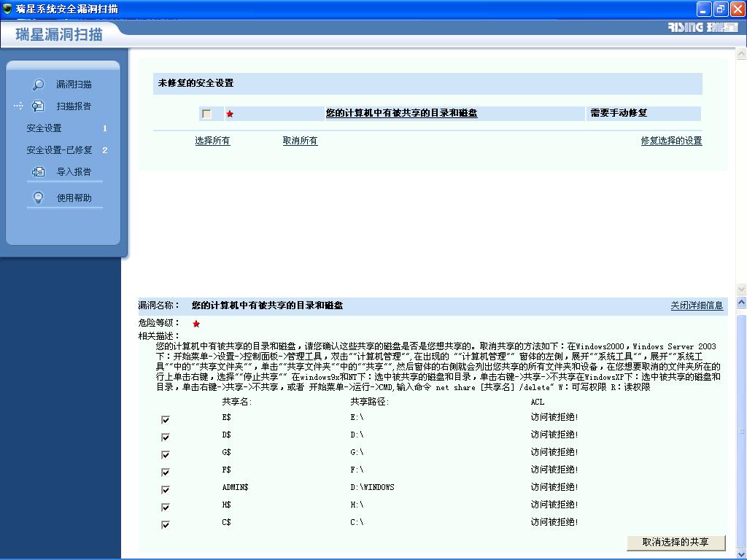Click the 共享路径 column header
The width and height of the screenshot is (747, 560).
tap(370, 402)
